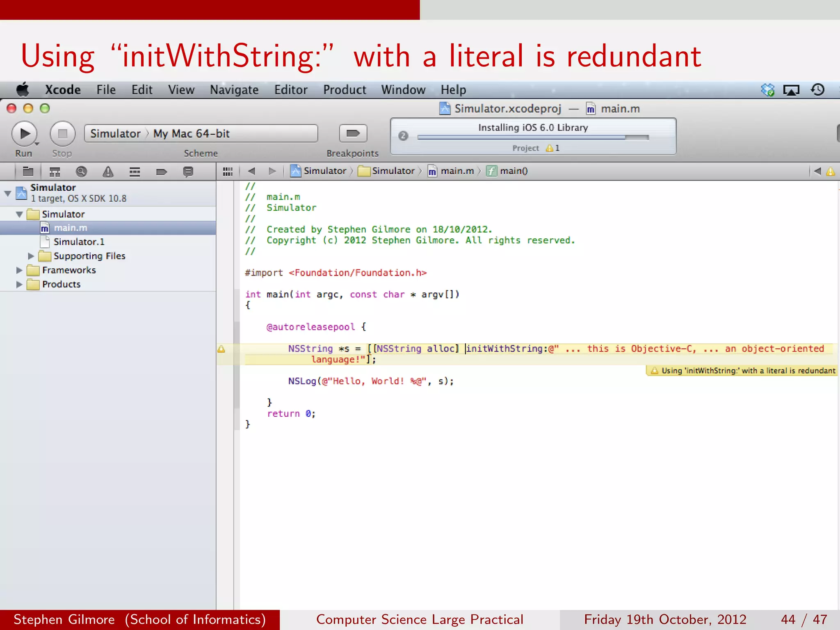Open the Help menu
Screen dimensions: 840x630
pyautogui.click(x=453, y=89)
